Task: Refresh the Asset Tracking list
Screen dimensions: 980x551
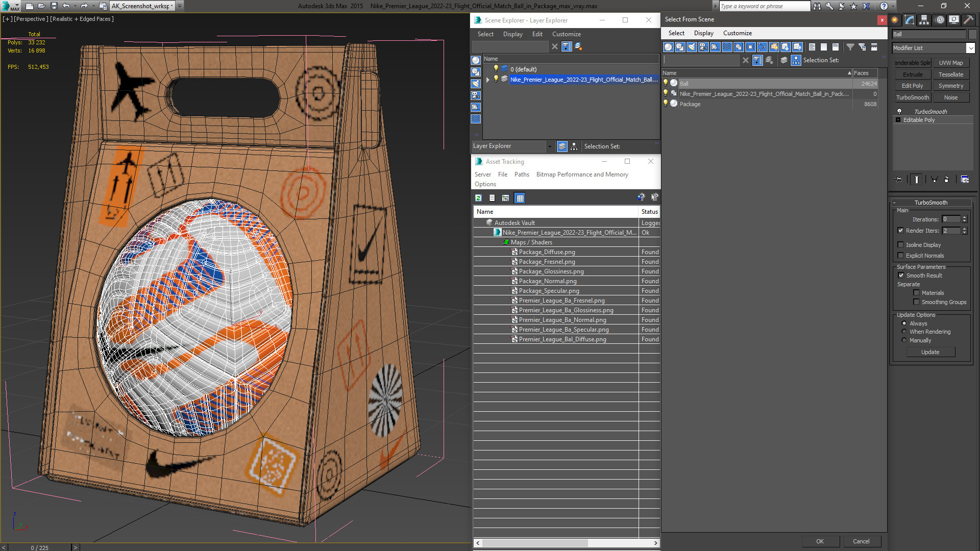Action: click(x=478, y=198)
